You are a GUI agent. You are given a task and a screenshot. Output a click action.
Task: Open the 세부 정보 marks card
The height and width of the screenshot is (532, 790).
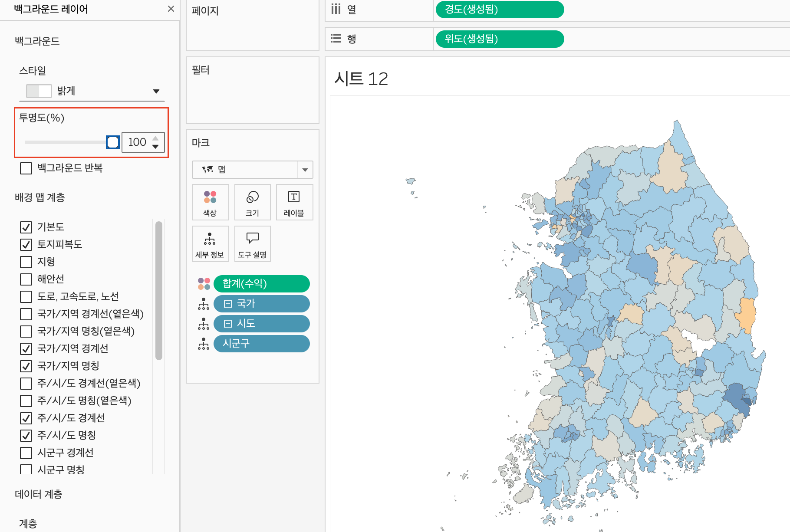click(210, 244)
